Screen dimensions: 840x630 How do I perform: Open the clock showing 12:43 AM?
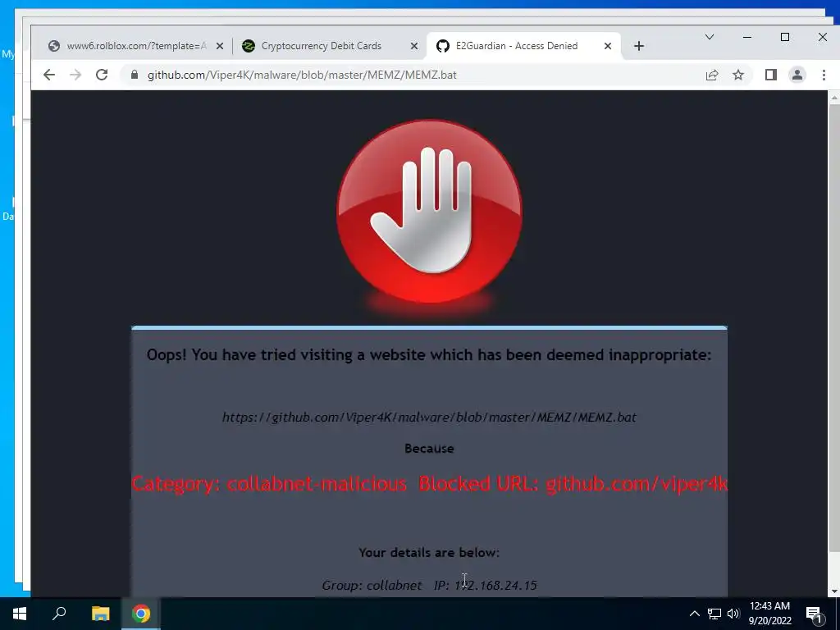coord(769,614)
